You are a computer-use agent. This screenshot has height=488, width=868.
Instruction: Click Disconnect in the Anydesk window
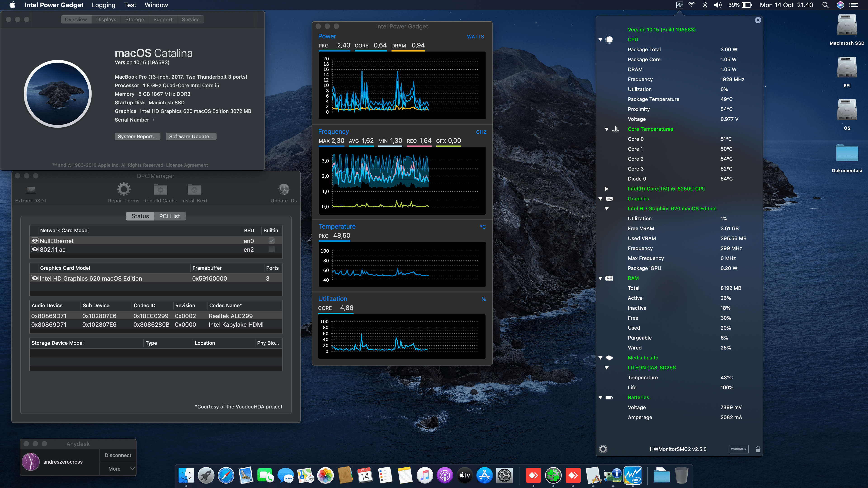pyautogui.click(x=118, y=455)
